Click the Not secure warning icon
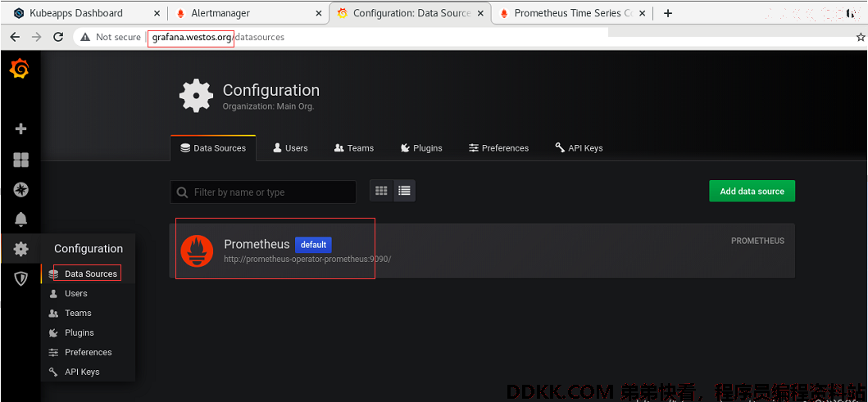This screenshot has width=868, height=402. point(84,37)
